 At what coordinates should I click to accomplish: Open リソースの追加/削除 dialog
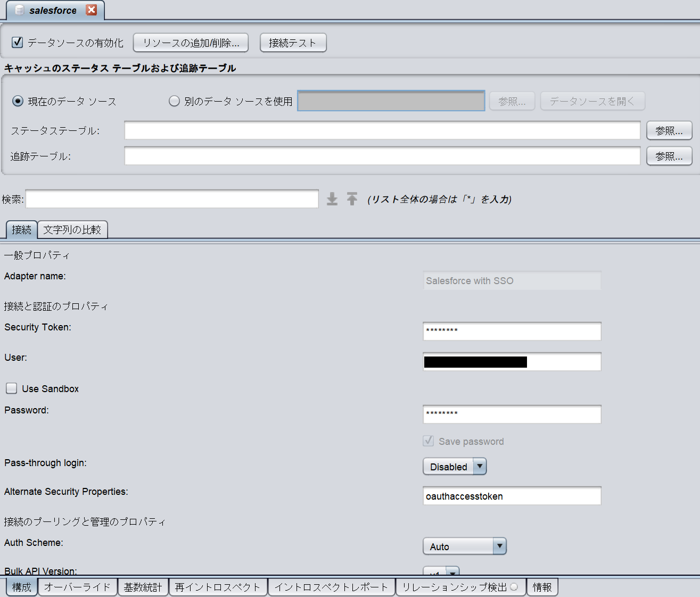[191, 43]
